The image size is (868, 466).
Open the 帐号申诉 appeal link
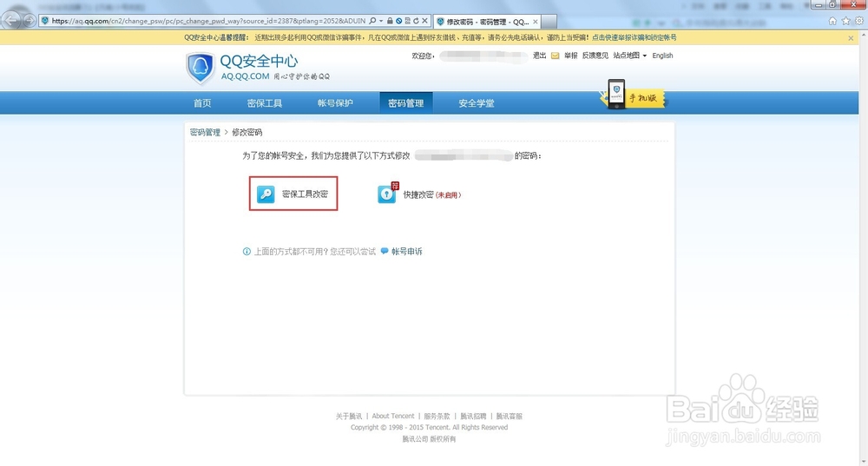[x=407, y=252]
